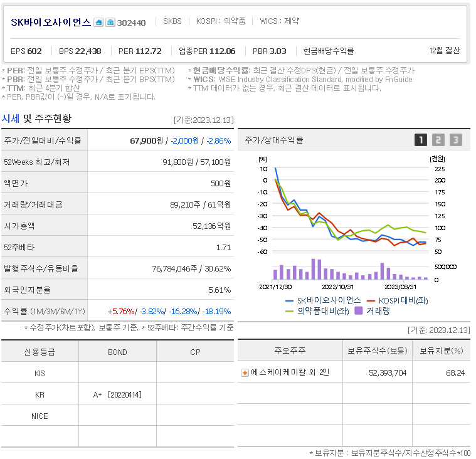The height and width of the screenshot is (459, 476).
Task: Select the 업종PER 112.06 value
Action: point(207,51)
